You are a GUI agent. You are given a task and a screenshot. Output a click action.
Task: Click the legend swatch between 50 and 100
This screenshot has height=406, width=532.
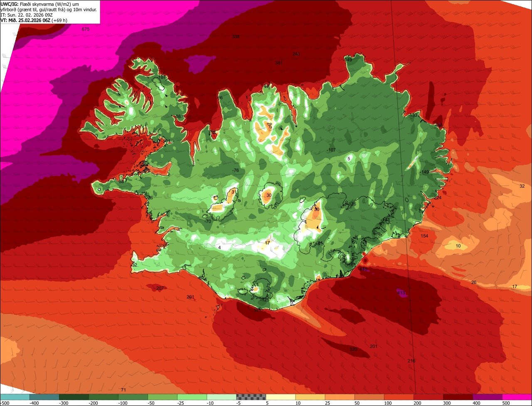(369, 397)
